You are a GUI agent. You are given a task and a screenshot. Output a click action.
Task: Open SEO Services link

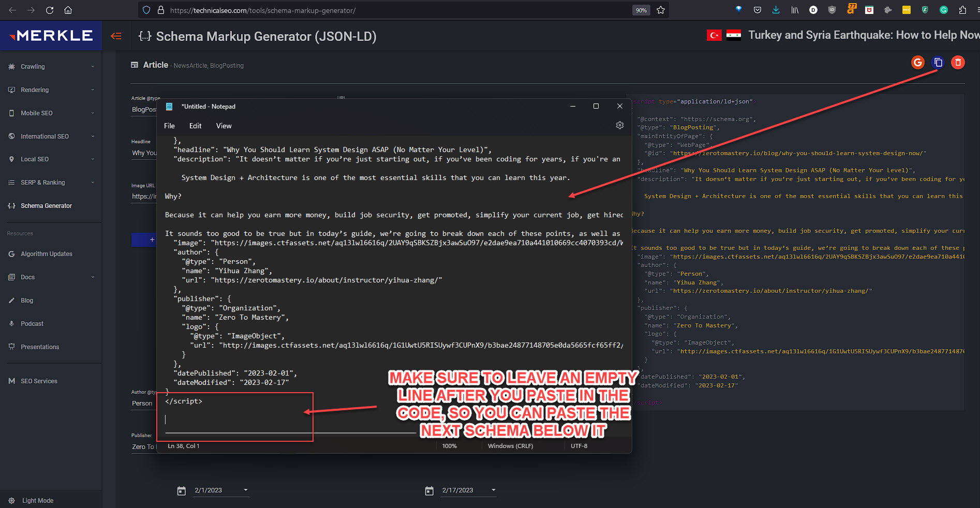[x=39, y=381]
